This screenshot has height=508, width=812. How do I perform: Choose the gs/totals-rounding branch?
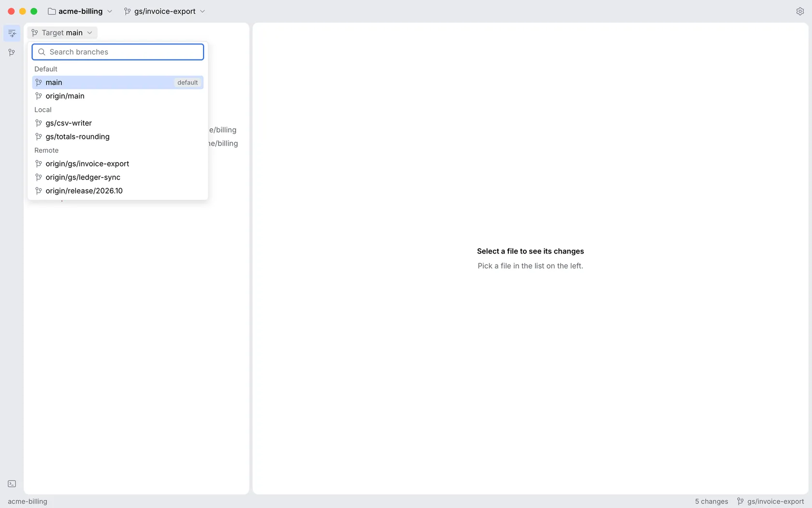click(118, 136)
